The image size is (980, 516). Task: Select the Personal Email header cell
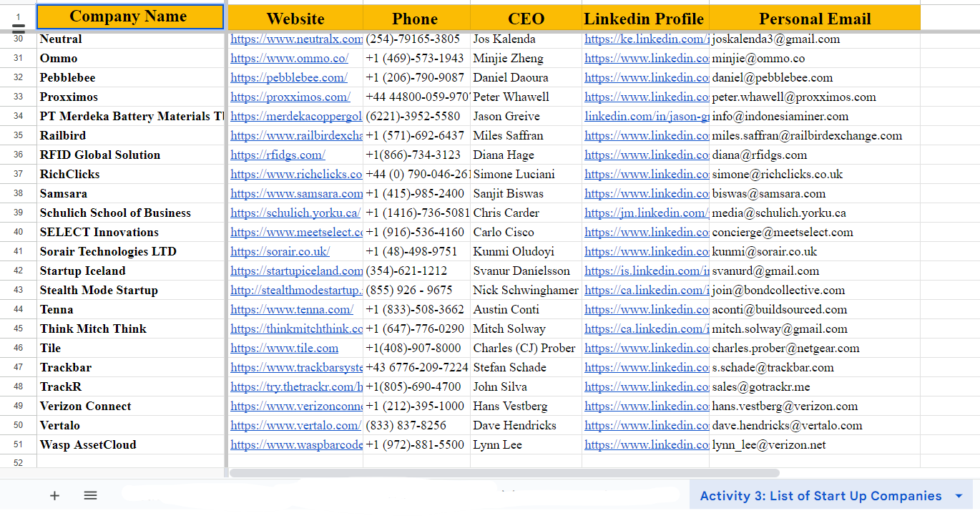(815, 19)
